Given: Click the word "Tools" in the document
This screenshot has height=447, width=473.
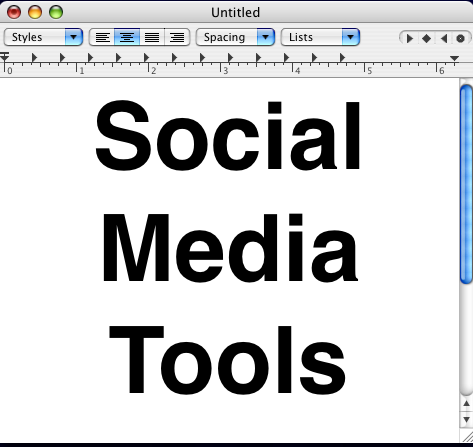Looking at the screenshot, I should coord(227,361).
